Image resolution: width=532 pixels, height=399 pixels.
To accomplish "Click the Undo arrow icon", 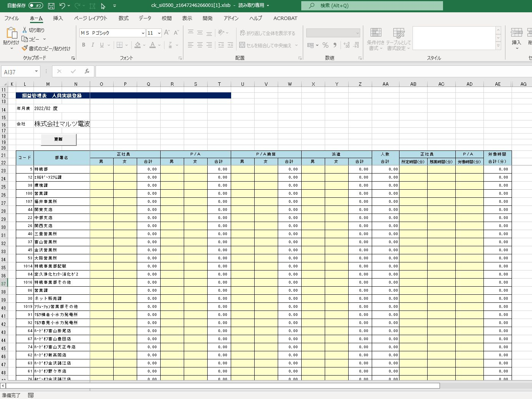I will coord(62,6).
